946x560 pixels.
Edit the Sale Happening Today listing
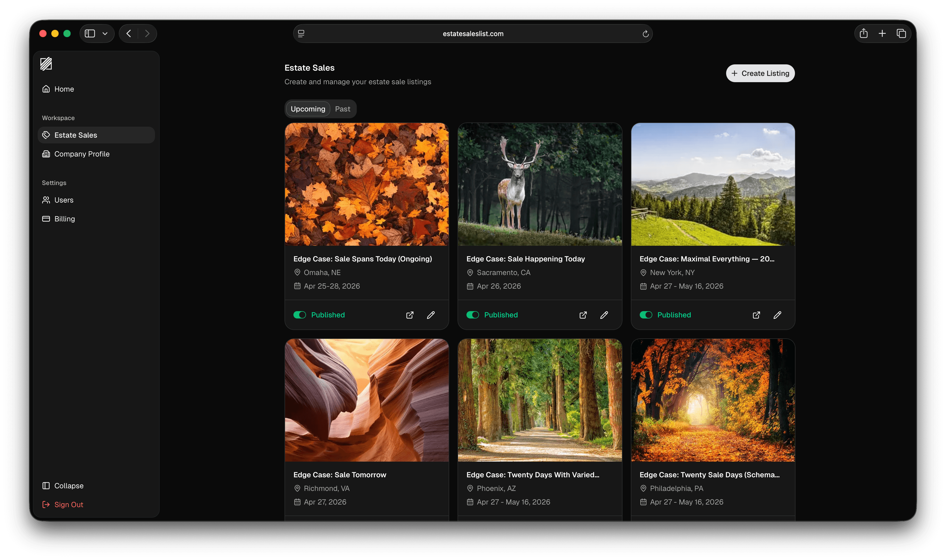pos(604,315)
